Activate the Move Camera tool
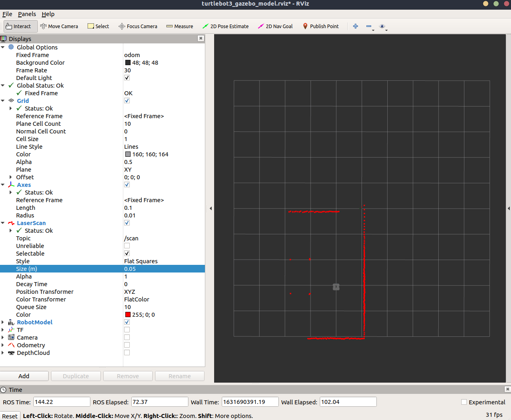511x420 pixels. coord(59,27)
